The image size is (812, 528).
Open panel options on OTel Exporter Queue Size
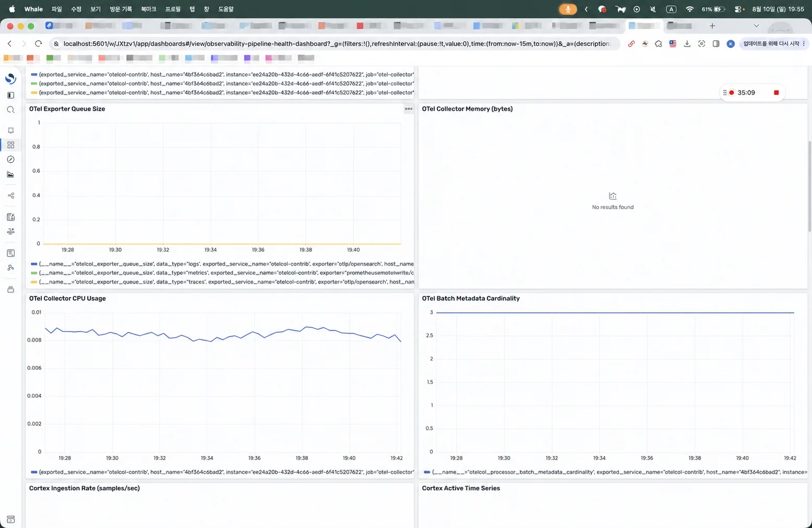tap(409, 109)
